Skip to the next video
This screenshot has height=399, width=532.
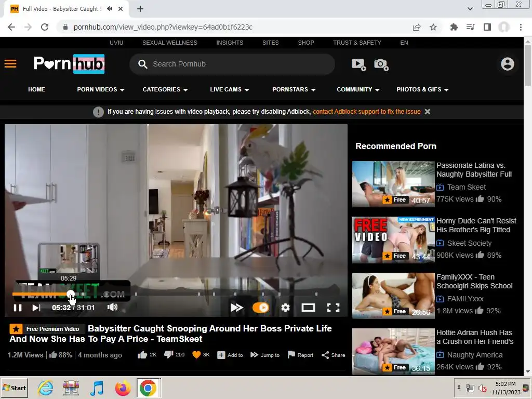point(36,308)
